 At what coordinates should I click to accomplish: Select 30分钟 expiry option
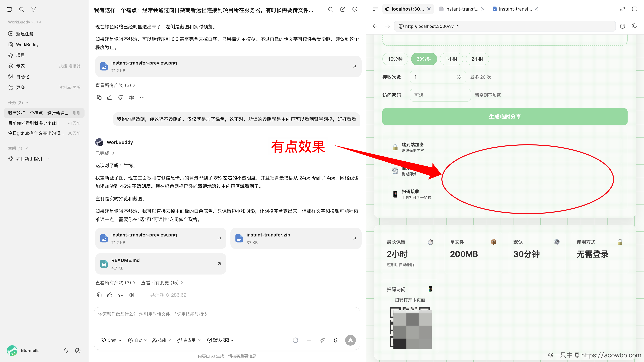(424, 59)
